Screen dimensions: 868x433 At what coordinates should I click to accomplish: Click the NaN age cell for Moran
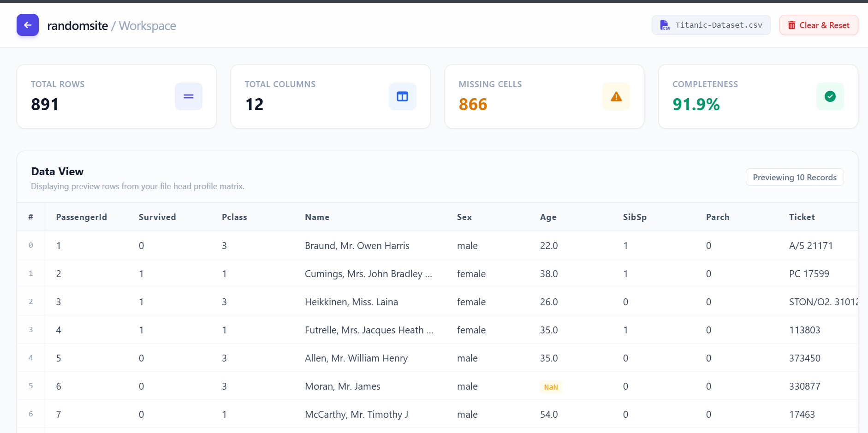coord(551,387)
